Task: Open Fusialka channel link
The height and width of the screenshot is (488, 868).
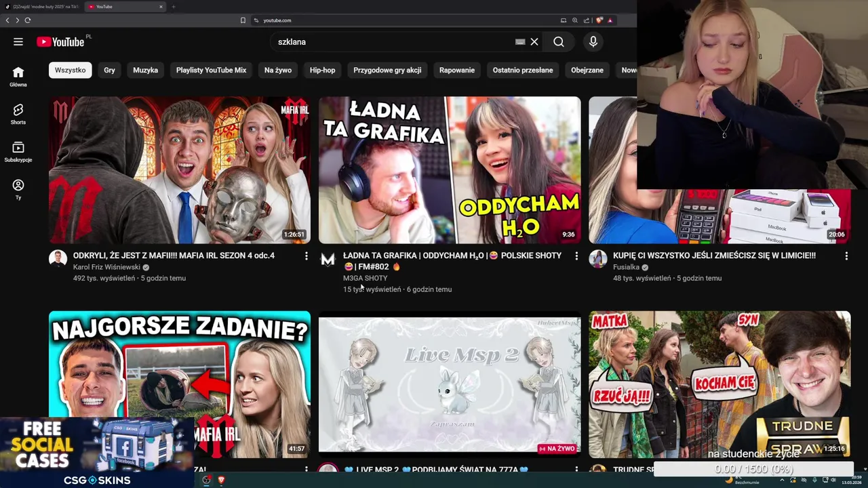Action: (626, 267)
